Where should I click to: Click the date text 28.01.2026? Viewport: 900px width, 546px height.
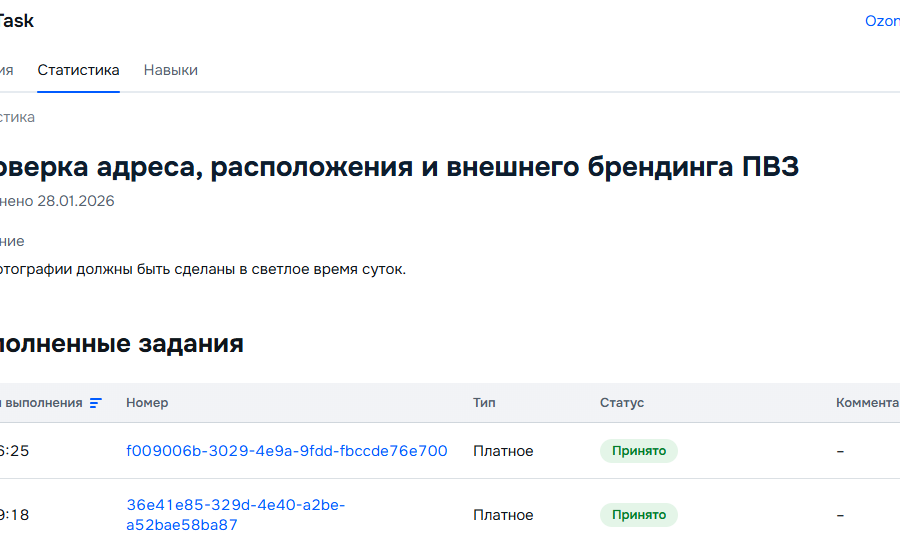click(x=76, y=201)
